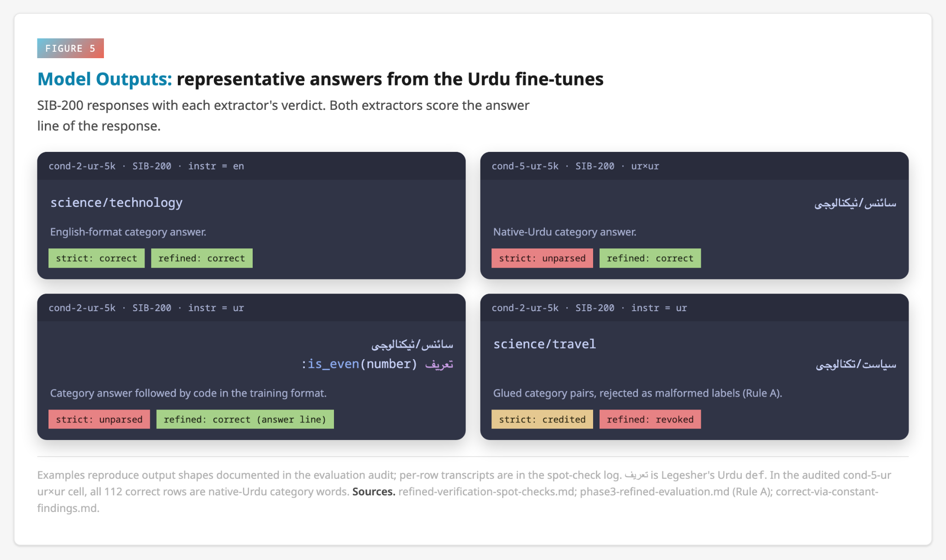This screenshot has width=946, height=560.
Task: Click header 'cond-2-ur-5k · SIB-200 · instr = en'
Action: click(x=146, y=166)
